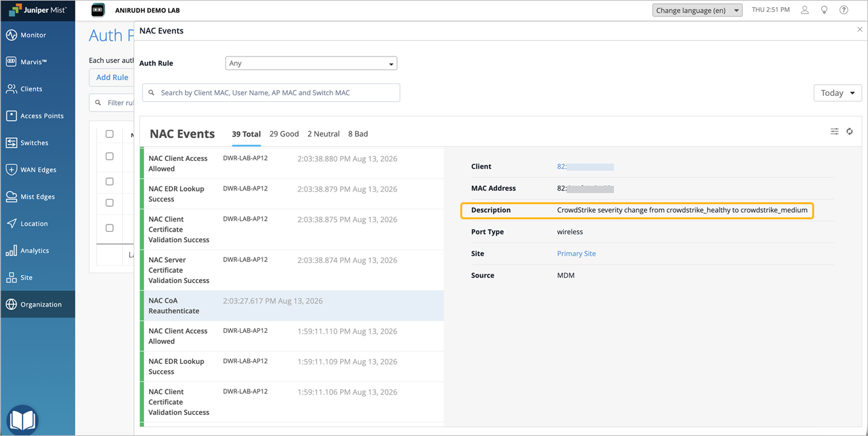
Task: Switch to the 29 Good events tab
Action: (284, 134)
